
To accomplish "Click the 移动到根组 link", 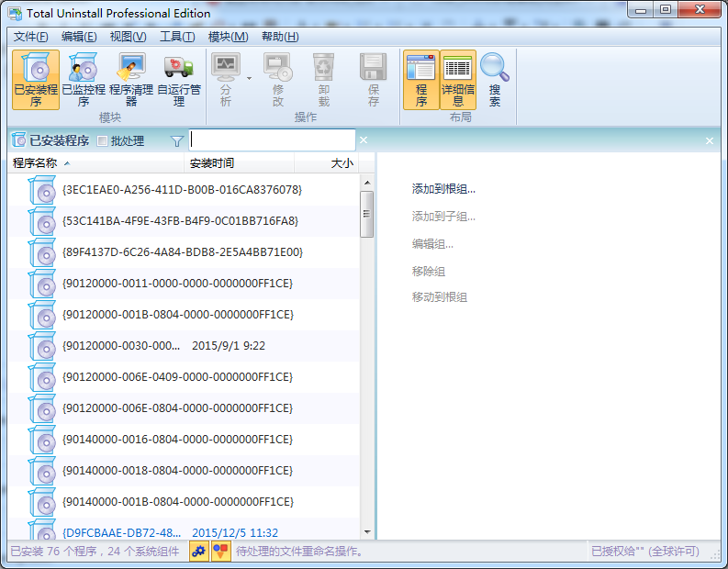I will tap(440, 297).
